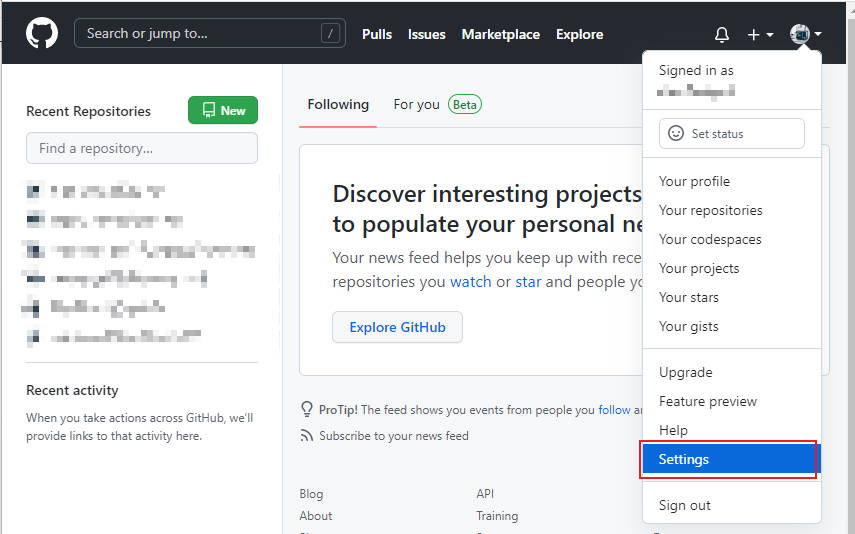Screen dimensions: 855x534
Task: Open the GitHub Octocat logo homepage
Action: (x=41, y=33)
